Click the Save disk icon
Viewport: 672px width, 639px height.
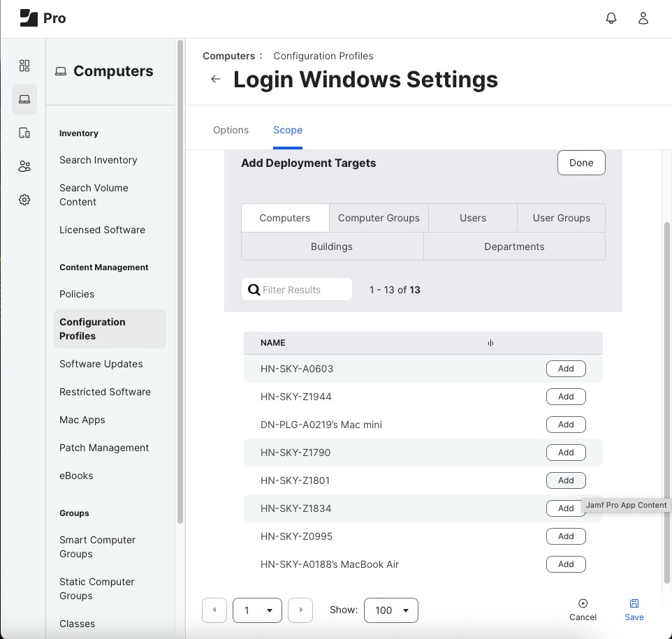[x=634, y=603]
